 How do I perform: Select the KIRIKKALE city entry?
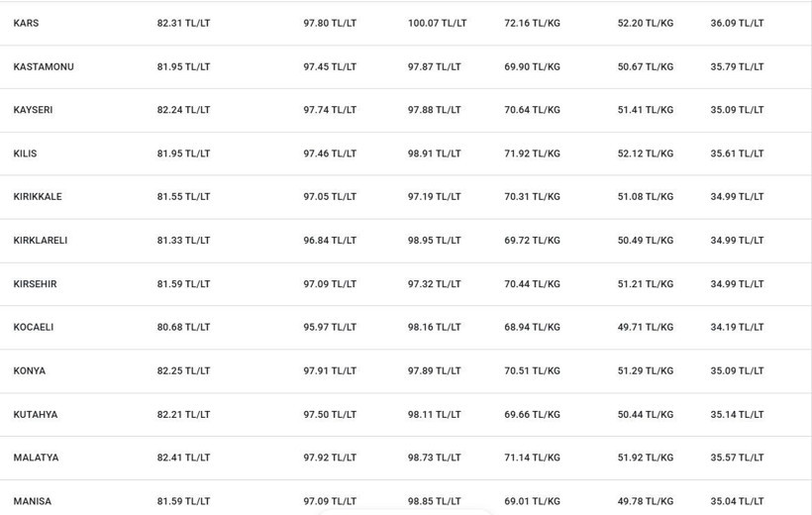tap(38, 197)
